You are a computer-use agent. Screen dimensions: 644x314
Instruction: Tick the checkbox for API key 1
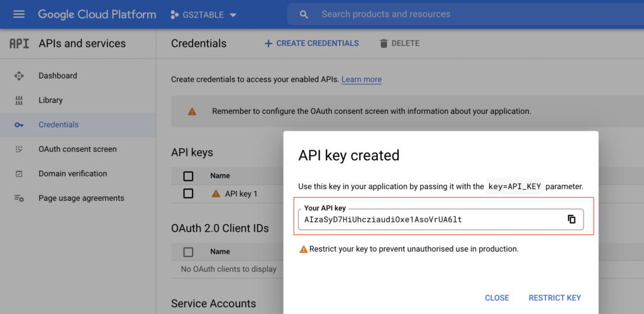[188, 193]
